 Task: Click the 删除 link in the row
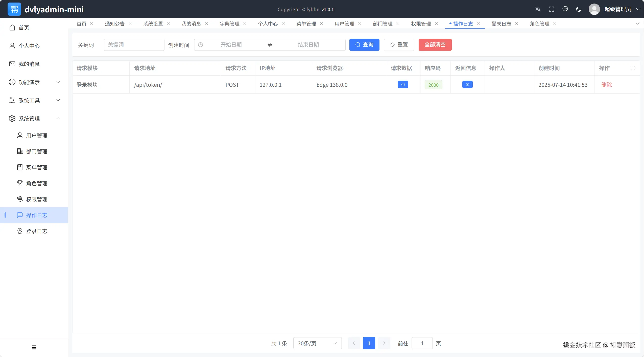(607, 85)
